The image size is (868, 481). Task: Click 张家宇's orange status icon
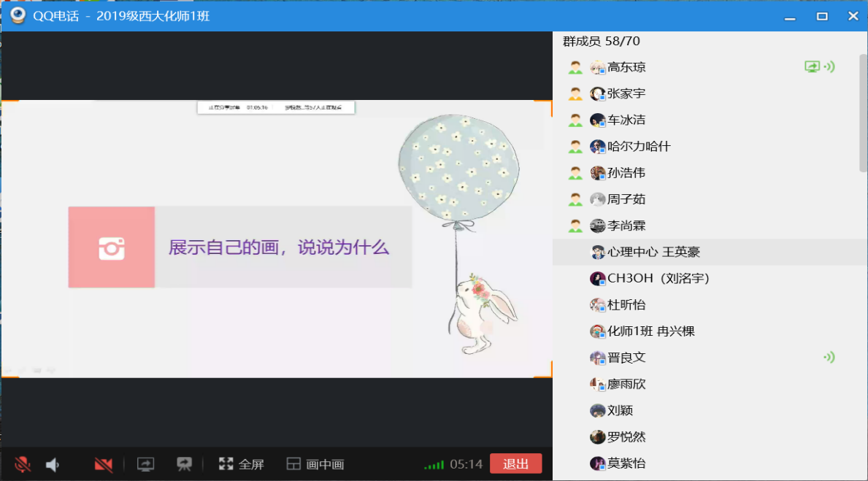pos(575,94)
